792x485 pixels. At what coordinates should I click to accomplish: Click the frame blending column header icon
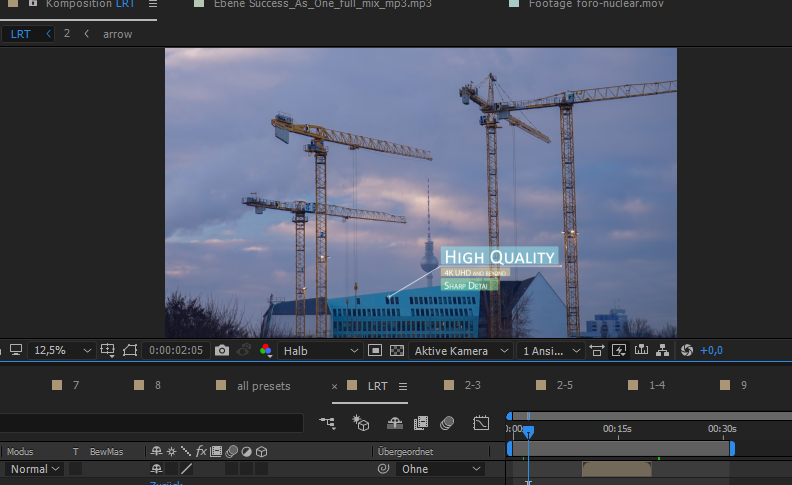point(216,451)
